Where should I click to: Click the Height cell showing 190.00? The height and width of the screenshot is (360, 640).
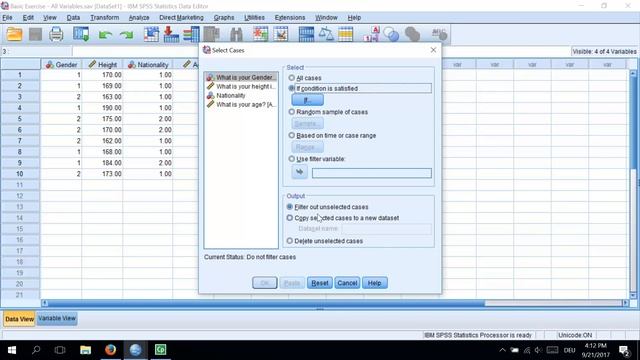pyautogui.click(x=102, y=108)
